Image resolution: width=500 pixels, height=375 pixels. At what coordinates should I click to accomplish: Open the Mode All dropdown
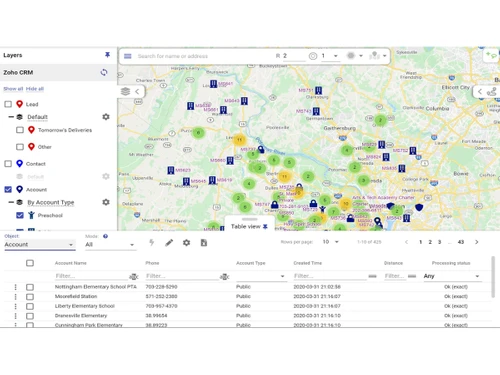(110, 245)
